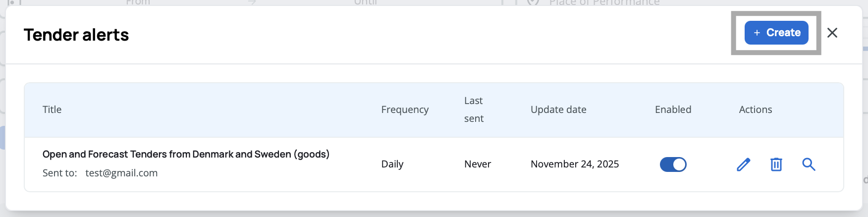Delete the tender alert via trash icon
The image size is (868, 217).
coord(776,164)
